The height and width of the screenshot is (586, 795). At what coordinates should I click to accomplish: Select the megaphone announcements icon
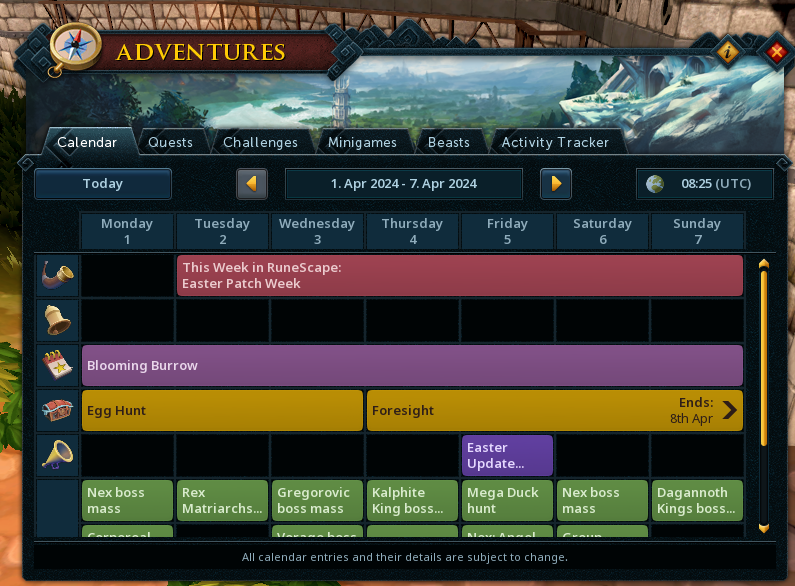[57, 455]
